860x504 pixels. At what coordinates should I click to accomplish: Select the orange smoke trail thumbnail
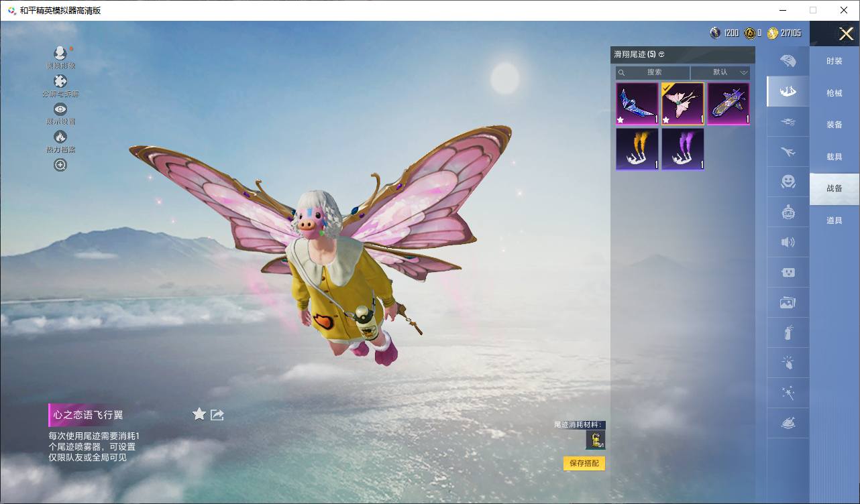pyautogui.click(x=637, y=149)
